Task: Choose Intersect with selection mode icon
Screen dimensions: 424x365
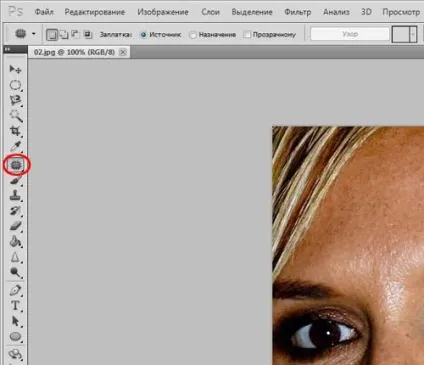Action: click(x=88, y=34)
